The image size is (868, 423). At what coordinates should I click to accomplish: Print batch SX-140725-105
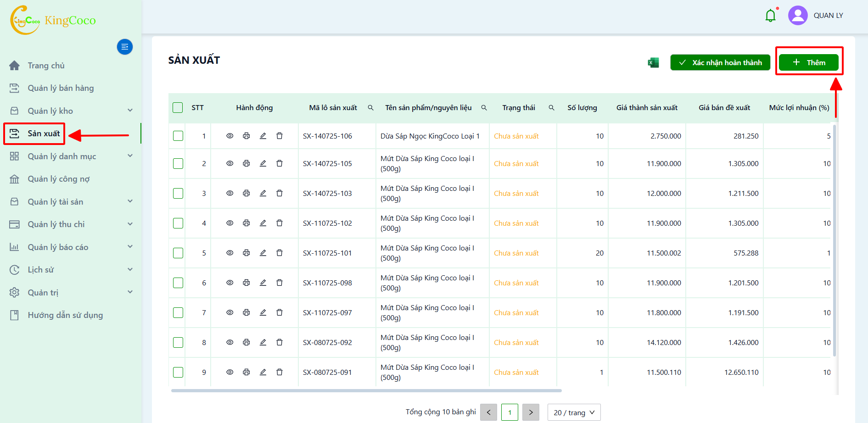point(246,163)
